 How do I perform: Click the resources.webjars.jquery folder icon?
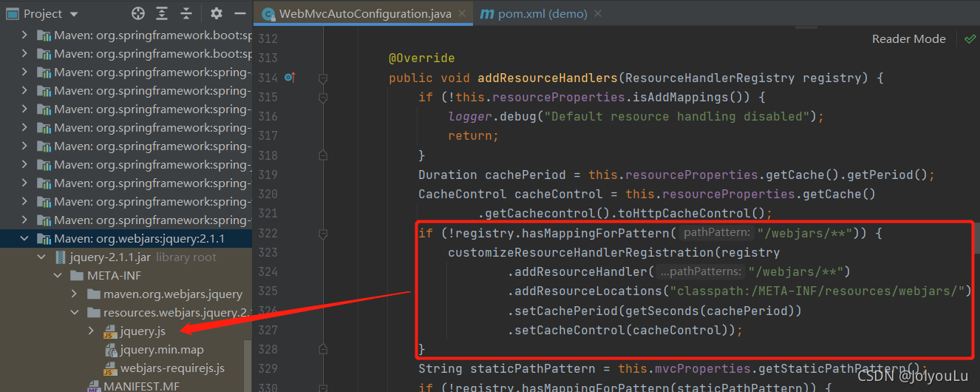click(x=93, y=313)
